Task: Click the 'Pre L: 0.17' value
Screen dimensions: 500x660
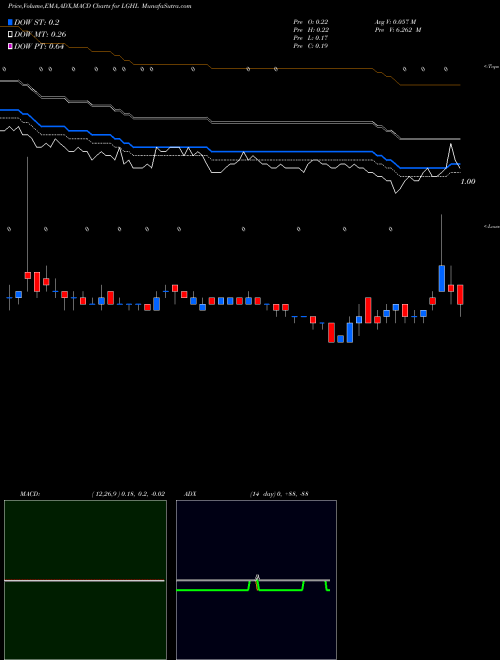Action: (311, 38)
